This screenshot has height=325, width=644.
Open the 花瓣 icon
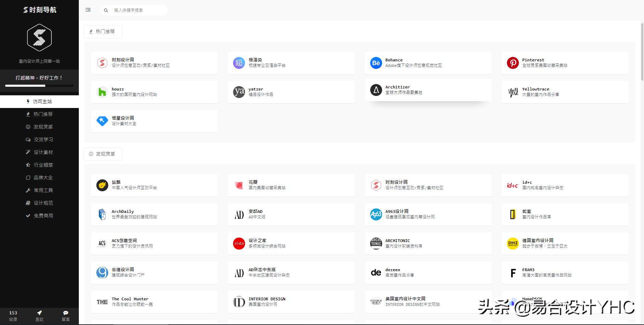click(239, 185)
